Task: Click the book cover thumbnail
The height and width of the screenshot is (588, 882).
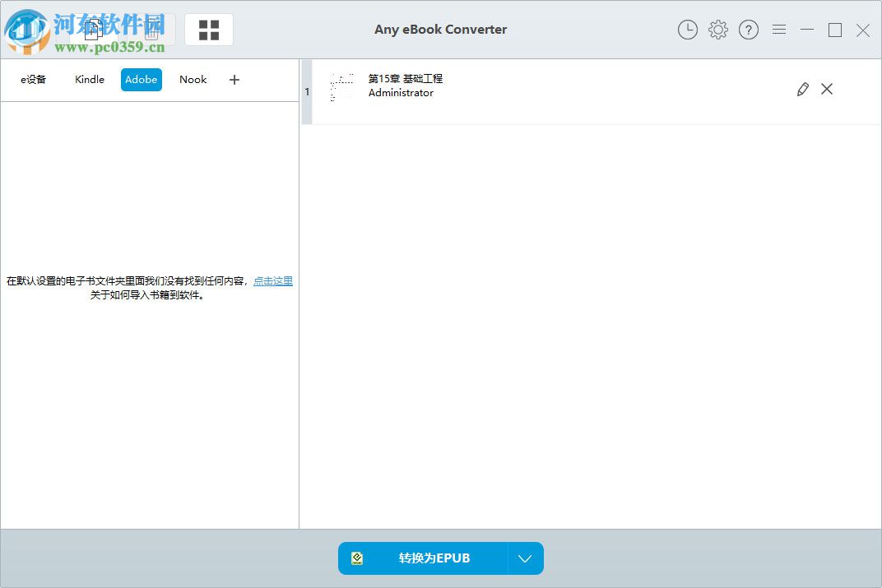Action: click(341, 87)
